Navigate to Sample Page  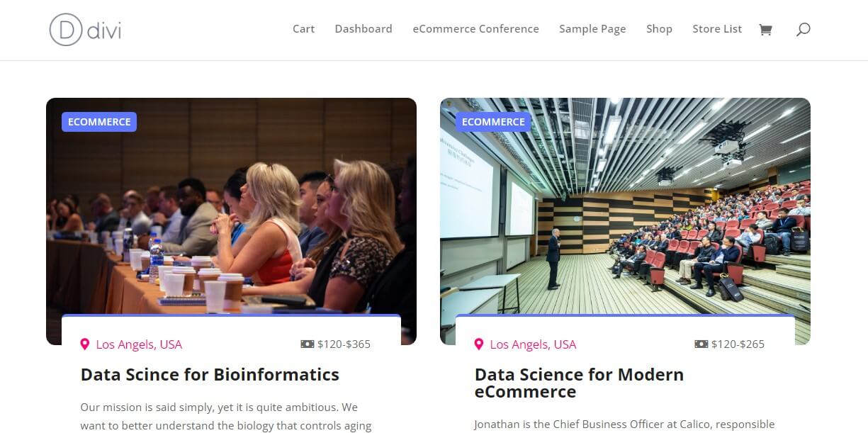tap(592, 29)
